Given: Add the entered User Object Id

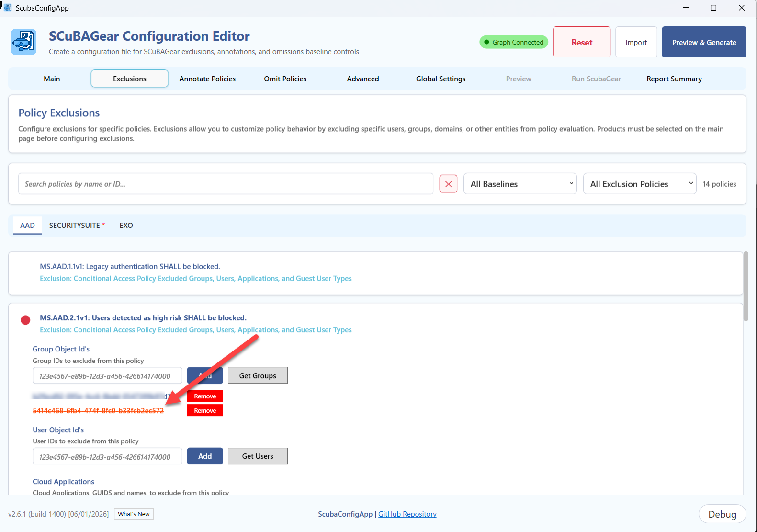Looking at the screenshot, I should 205,456.
